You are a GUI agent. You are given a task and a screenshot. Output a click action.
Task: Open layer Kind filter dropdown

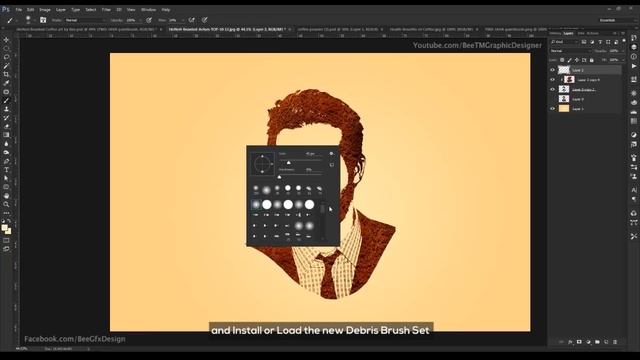pyautogui.click(x=564, y=42)
